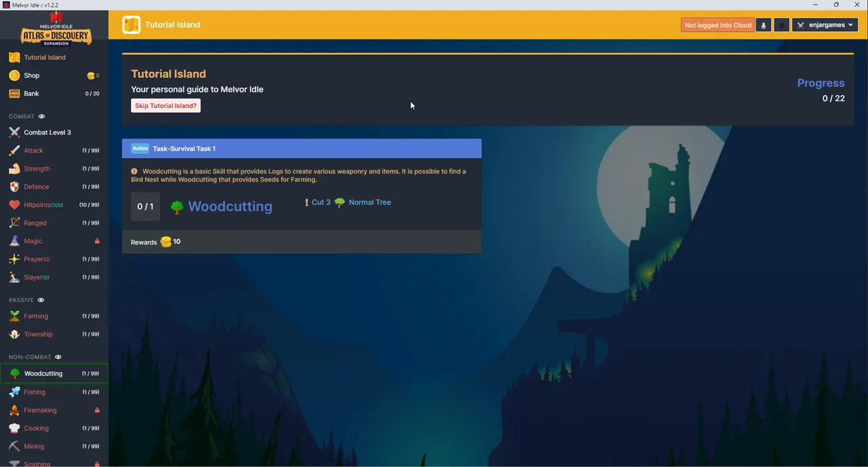Click the Firemaking locked padlock icon
This screenshot has height=467, width=868.
click(x=97, y=410)
